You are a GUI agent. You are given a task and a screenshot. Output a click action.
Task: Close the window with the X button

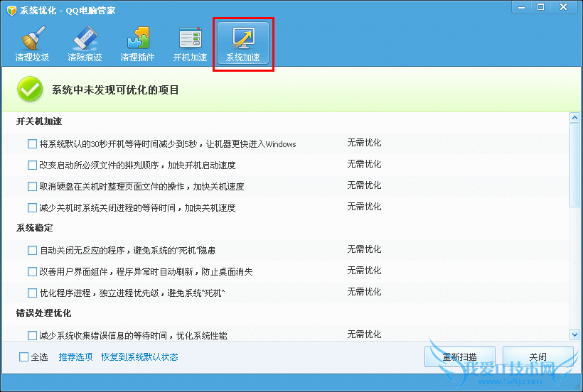564,7
